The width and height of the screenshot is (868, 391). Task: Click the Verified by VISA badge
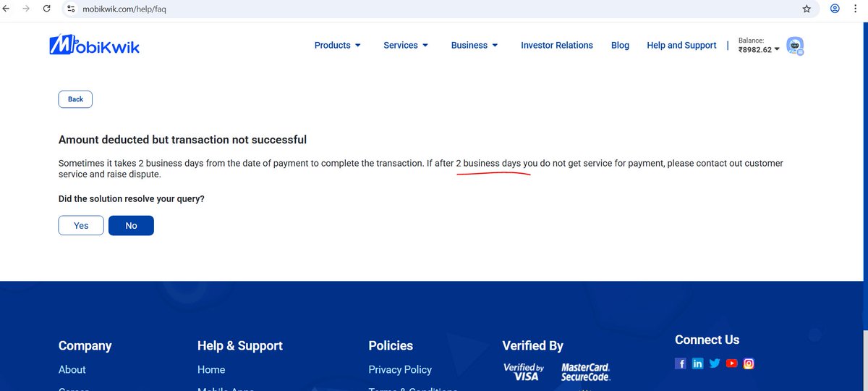tap(524, 372)
